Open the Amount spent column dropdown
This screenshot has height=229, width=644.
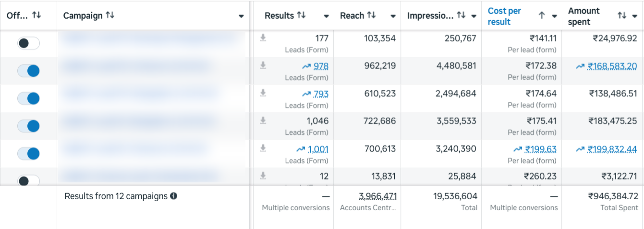pos(635,16)
